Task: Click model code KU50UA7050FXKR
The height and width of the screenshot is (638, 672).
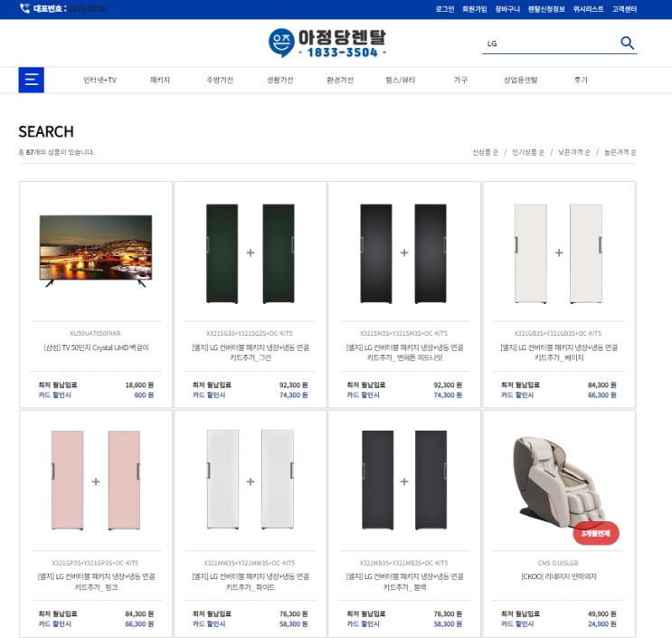Action: (x=96, y=333)
